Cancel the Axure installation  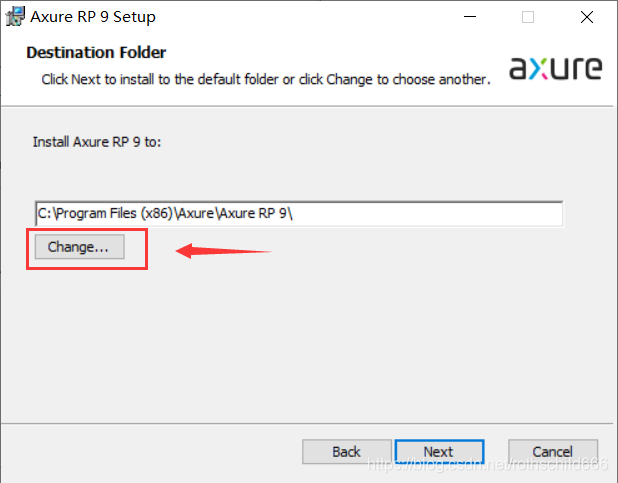tap(552, 451)
